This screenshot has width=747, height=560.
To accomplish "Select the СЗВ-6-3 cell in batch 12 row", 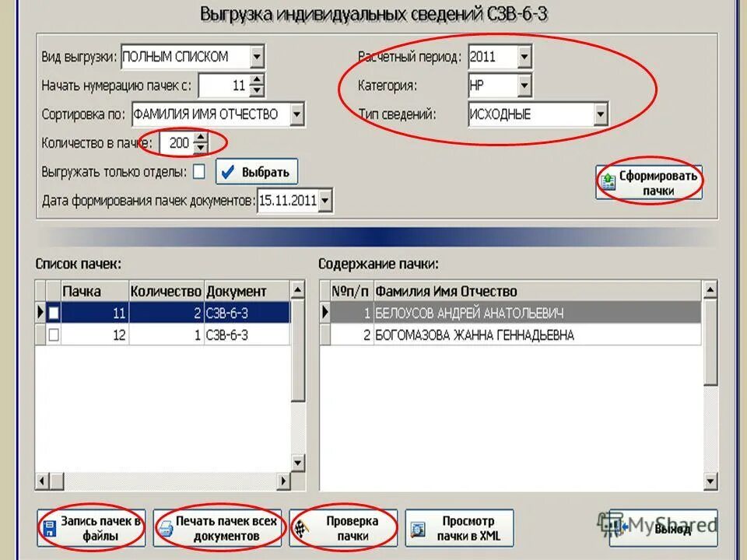I will click(x=247, y=335).
